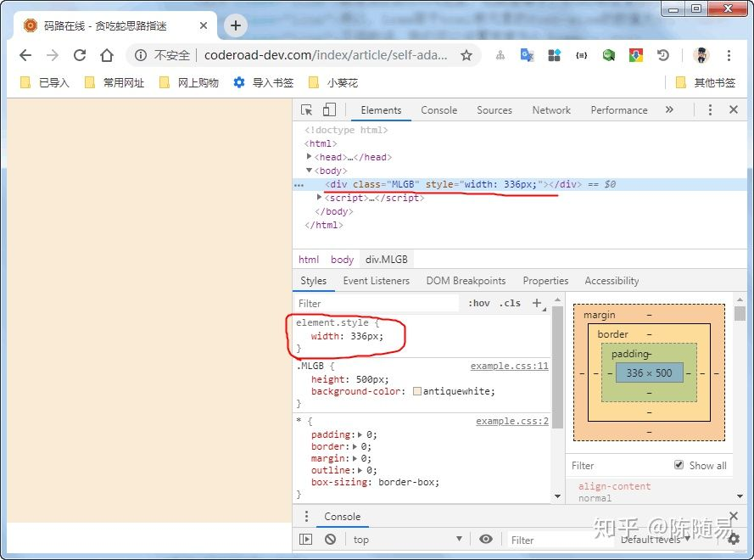Uncheck the Show all checkbox
This screenshot has height=560, width=754.
tap(679, 465)
